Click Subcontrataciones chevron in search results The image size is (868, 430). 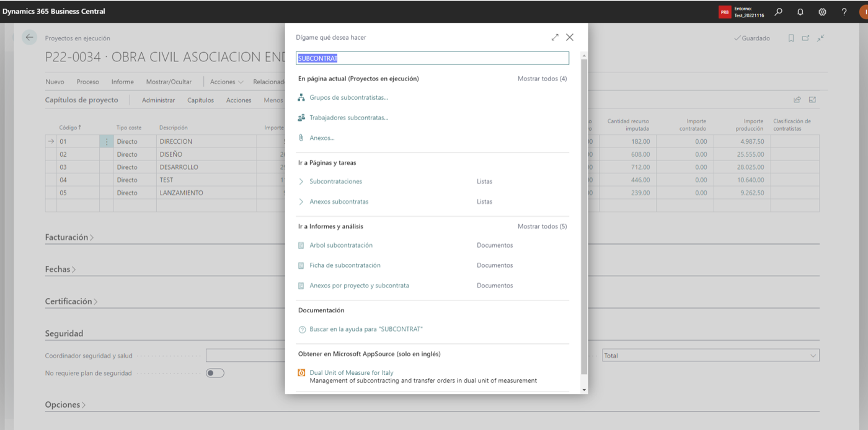click(x=301, y=182)
